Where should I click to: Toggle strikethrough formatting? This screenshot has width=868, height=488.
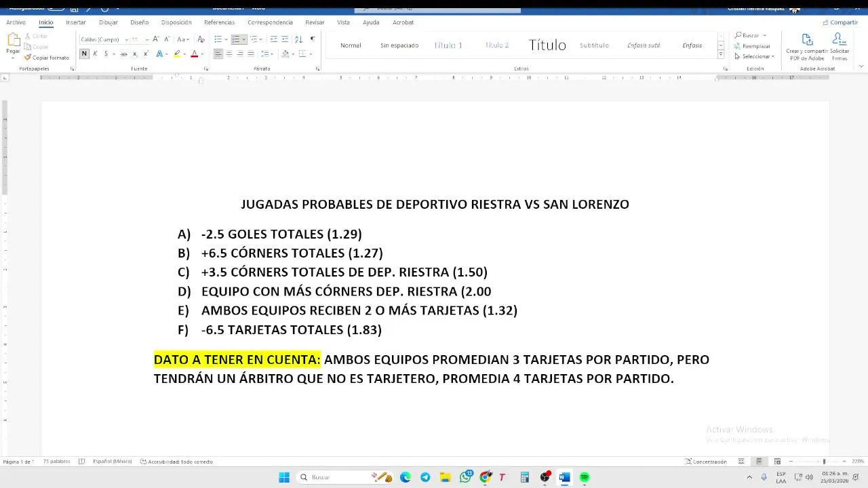pyautogui.click(x=123, y=54)
